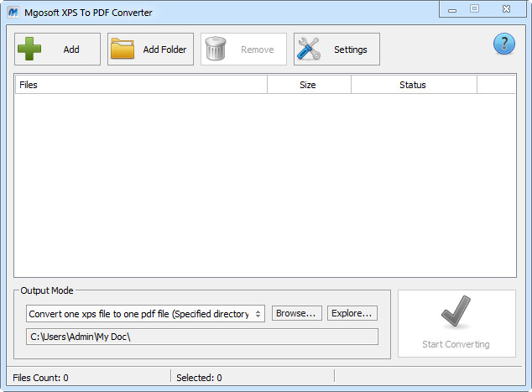This screenshot has width=532, height=392.
Task: Click the Browse... button
Action: (x=297, y=313)
